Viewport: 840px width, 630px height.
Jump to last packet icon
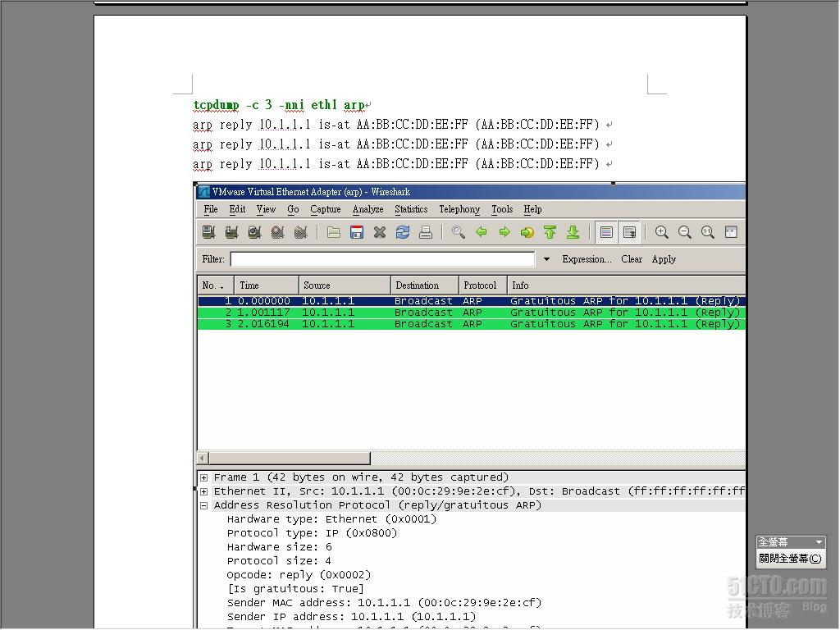tap(573, 232)
